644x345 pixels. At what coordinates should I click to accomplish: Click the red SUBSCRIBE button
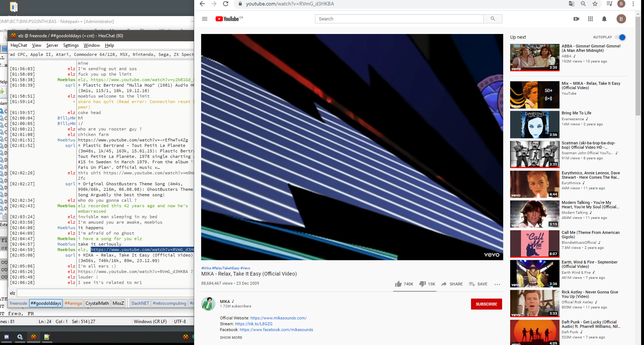(x=486, y=304)
